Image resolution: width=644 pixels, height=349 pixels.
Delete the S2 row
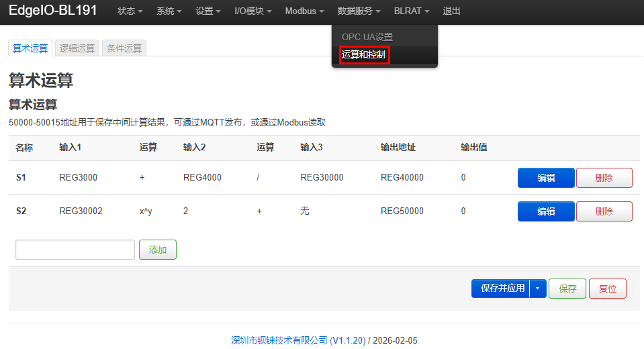[x=604, y=211]
